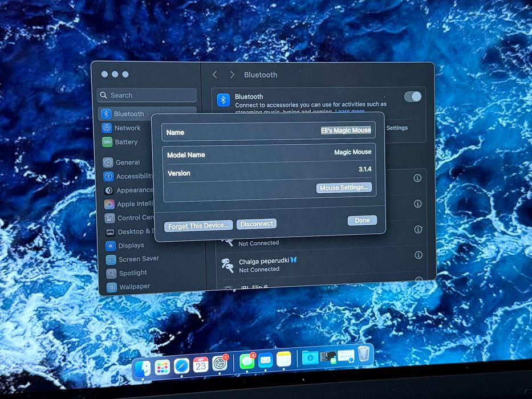
Task: Open the Downloads folder in the Dock
Action: point(310,357)
